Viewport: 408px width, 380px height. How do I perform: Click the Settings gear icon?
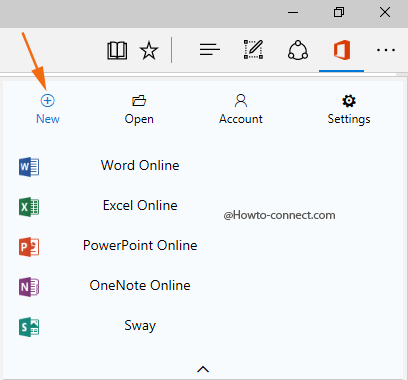click(349, 101)
